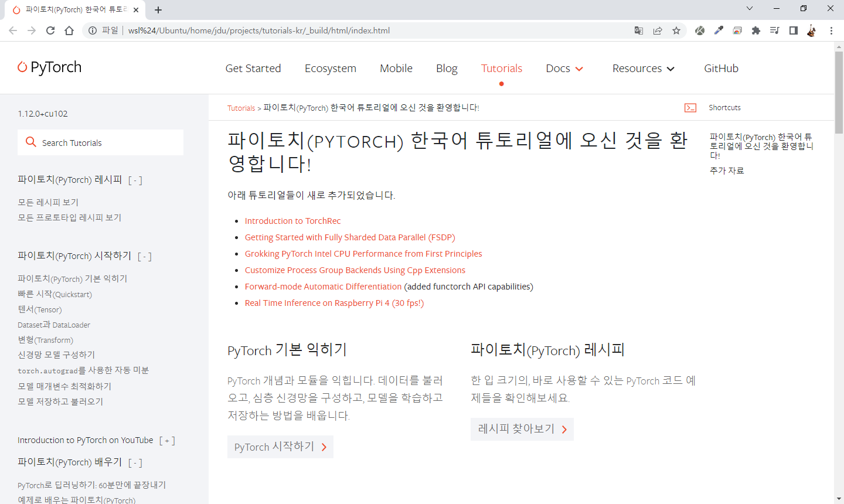Open Ecosystem in top navigation
This screenshot has width=844, height=504.
tap(331, 69)
